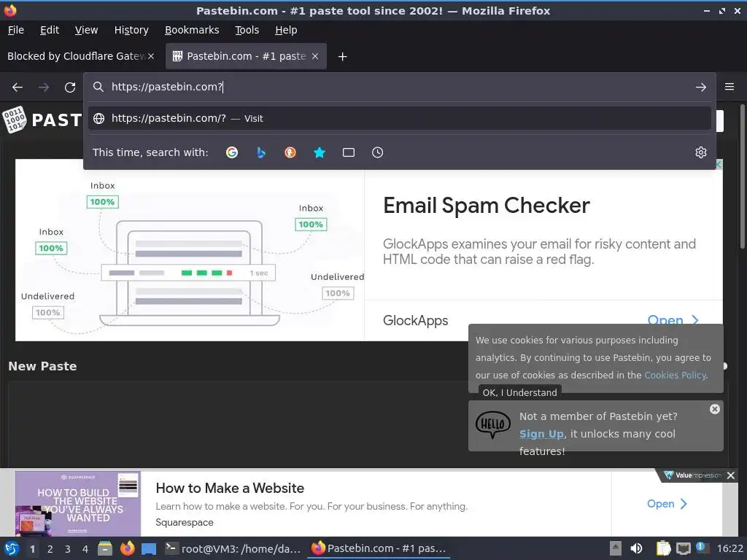Open the Cookies Policy link

click(675, 376)
